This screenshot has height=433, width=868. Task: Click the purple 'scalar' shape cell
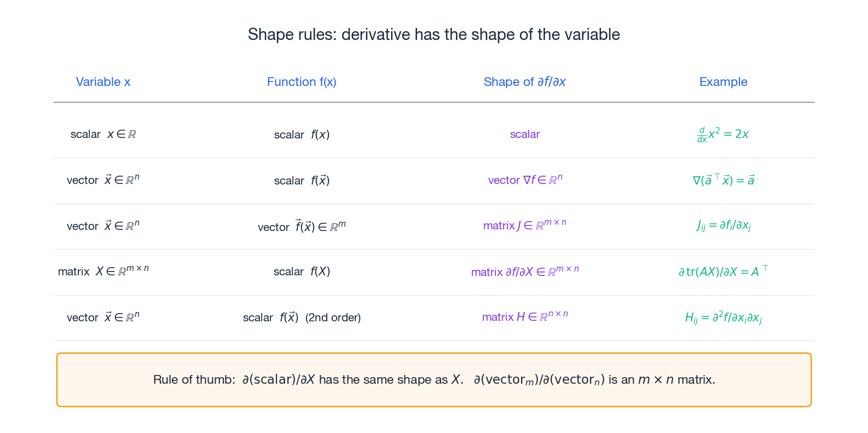point(525,135)
